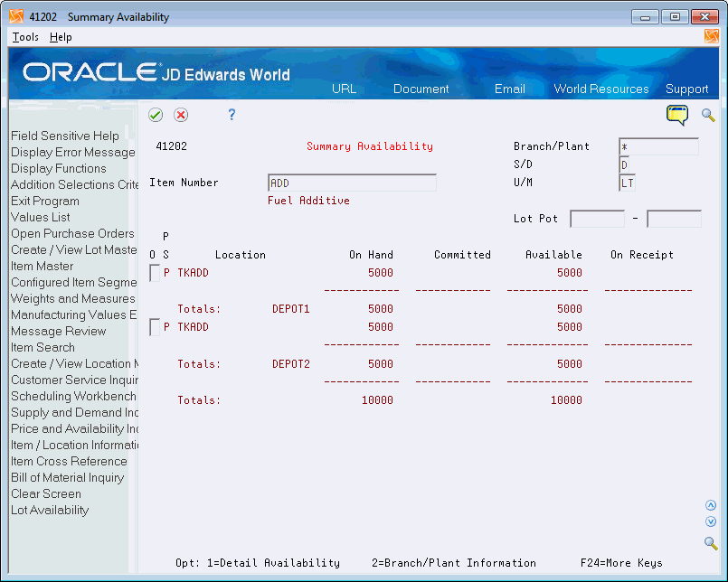Open Supply and Demand Inquiry

pyautogui.click(x=75, y=412)
